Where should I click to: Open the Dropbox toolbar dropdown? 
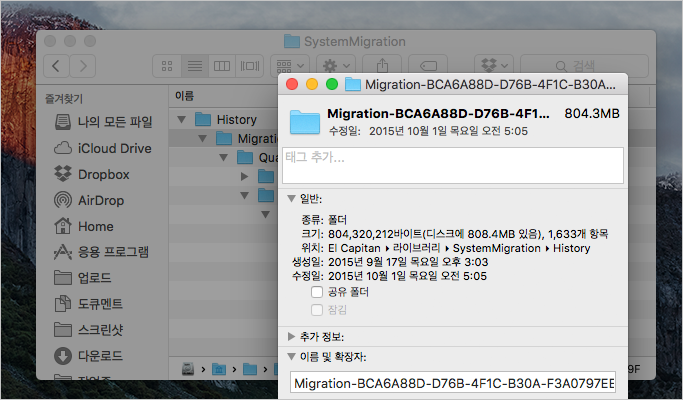[x=494, y=66]
